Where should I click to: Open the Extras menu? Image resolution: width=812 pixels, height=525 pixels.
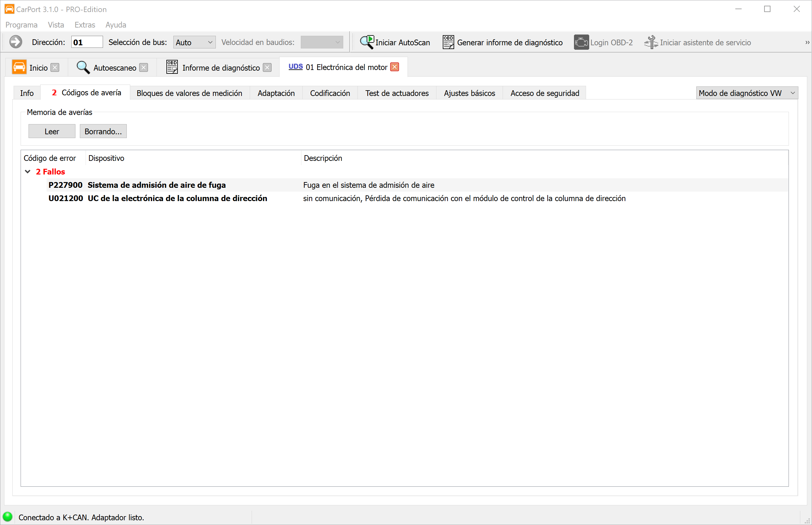(85, 25)
